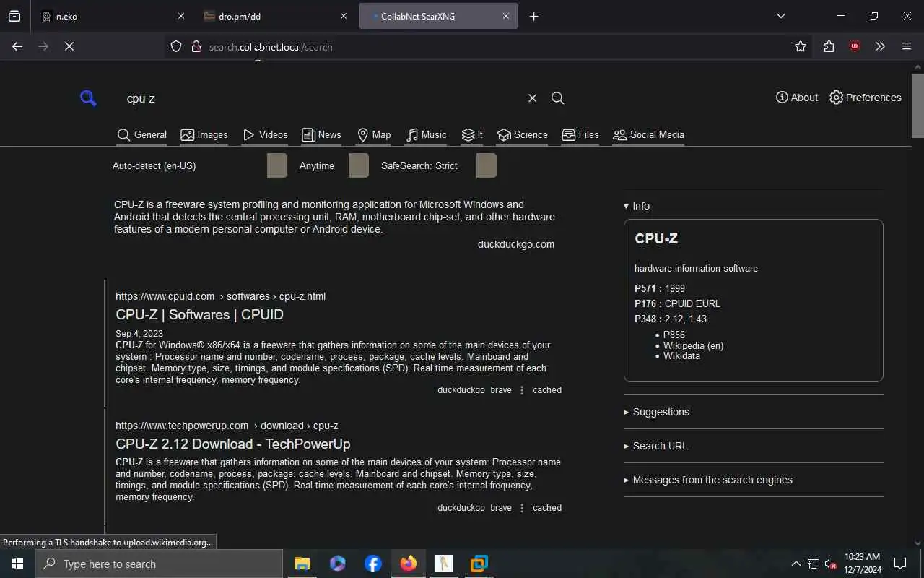Screen dimensions: 924x578
Task: View site security lock info
Action: coord(196,47)
